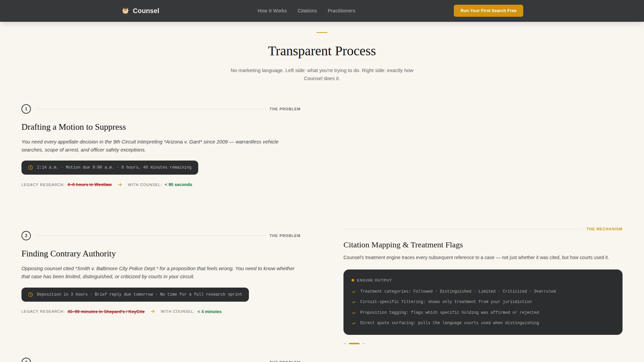Click the '< 90 seconds' highlighted text
This screenshot has width=644, height=362.
(x=178, y=185)
